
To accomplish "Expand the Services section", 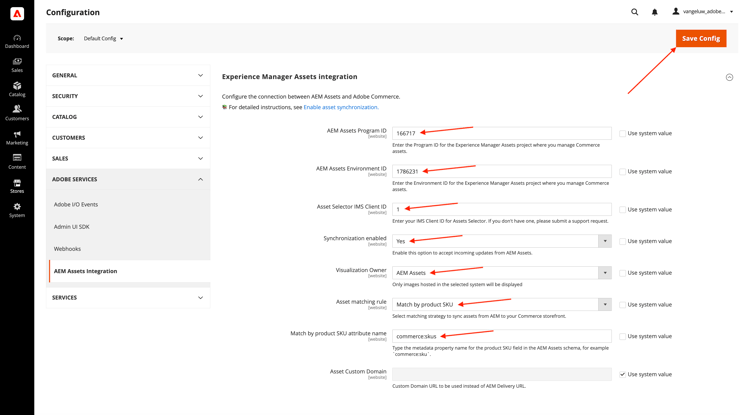I will coord(128,298).
